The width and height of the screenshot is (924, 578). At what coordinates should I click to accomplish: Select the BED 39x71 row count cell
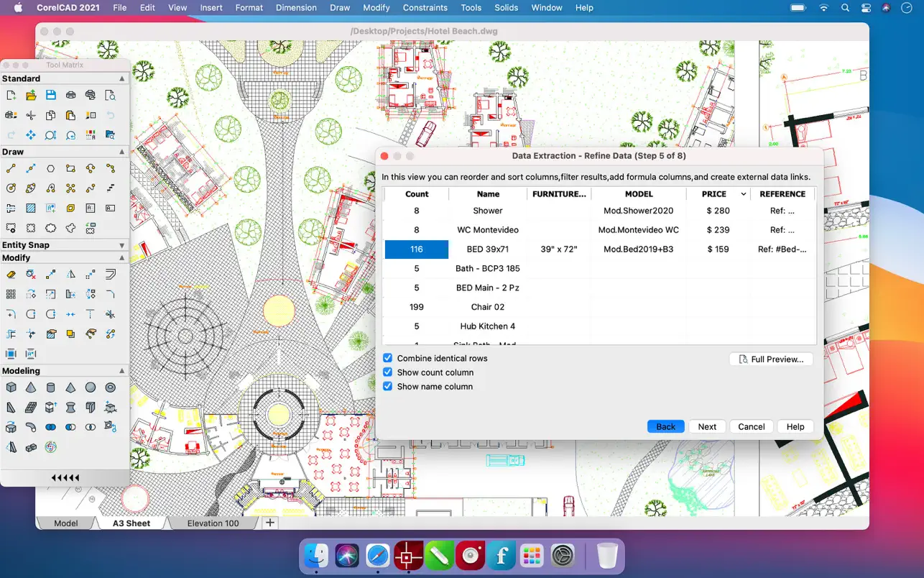point(417,249)
